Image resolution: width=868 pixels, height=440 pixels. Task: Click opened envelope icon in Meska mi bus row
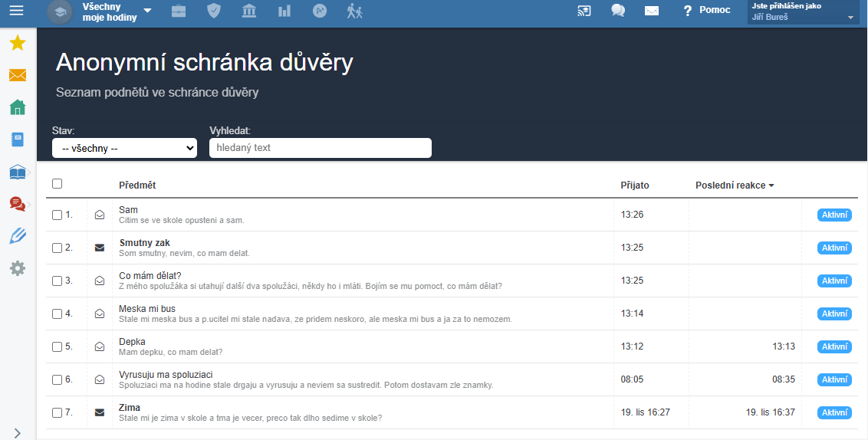pos(100,314)
